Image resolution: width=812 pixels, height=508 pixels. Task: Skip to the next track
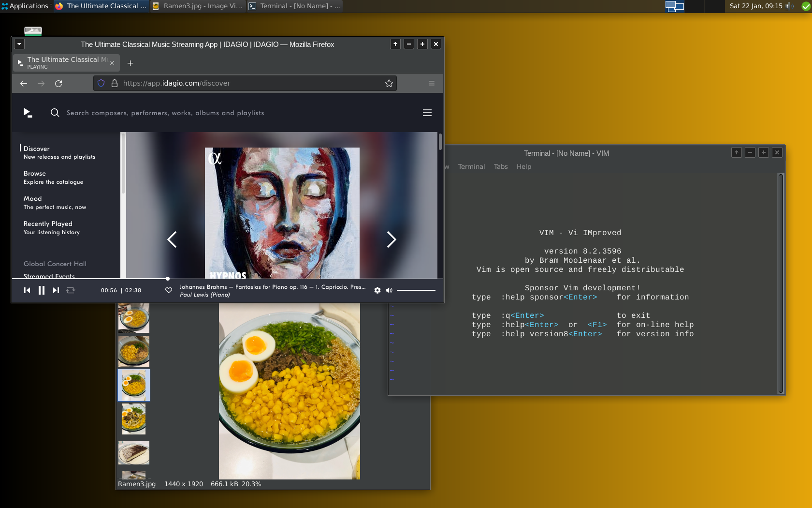pyautogui.click(x=56, y=290)
